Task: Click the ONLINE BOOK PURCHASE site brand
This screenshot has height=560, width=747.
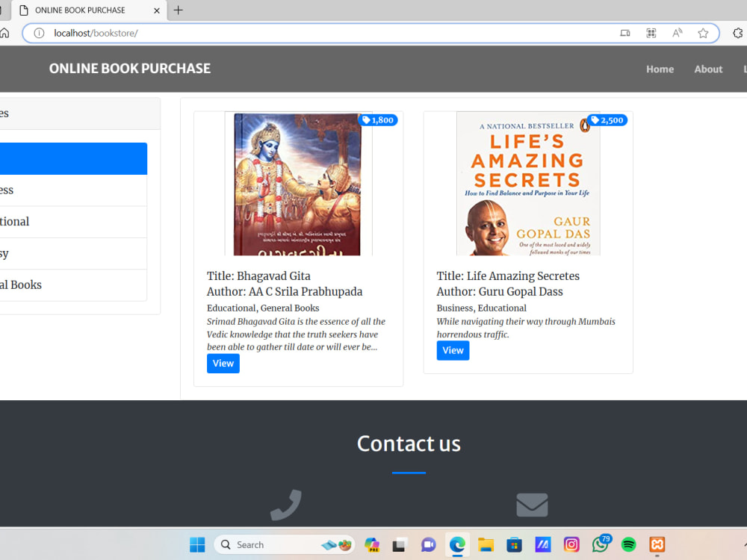Action: pyautogui.click(x=129, y=69)
